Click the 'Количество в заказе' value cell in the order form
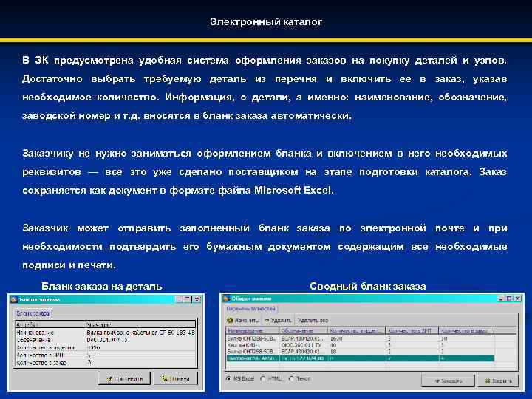This screenshot has height=399, width=532. tap(140, 363)
